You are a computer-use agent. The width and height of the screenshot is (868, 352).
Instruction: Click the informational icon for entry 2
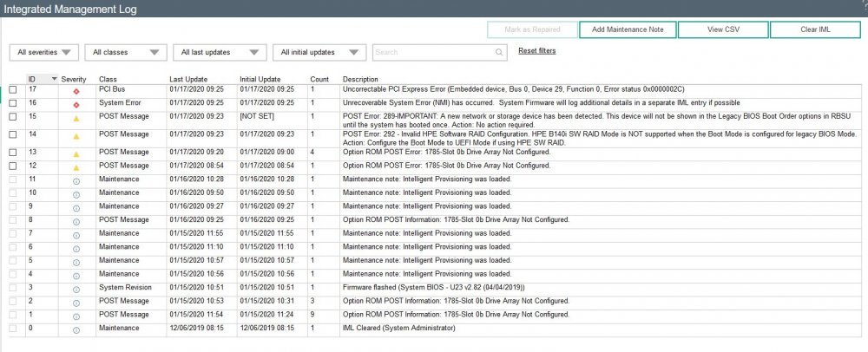click(76, 303)
